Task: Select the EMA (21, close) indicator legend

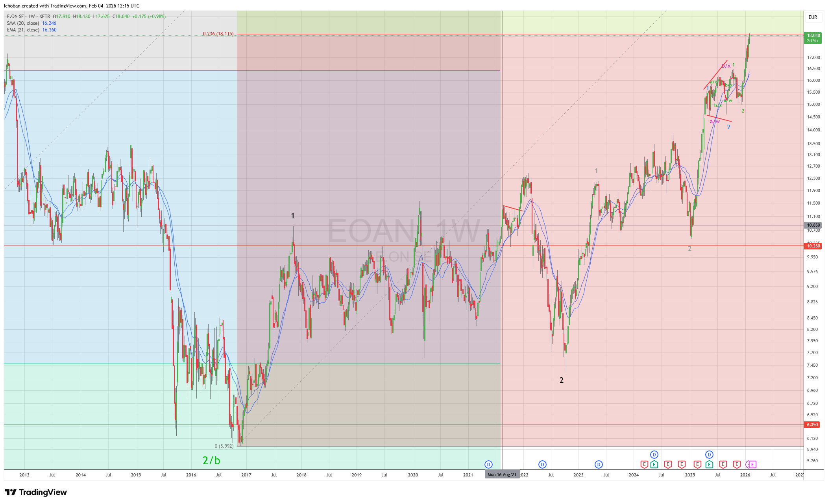Action: (23, 30)
